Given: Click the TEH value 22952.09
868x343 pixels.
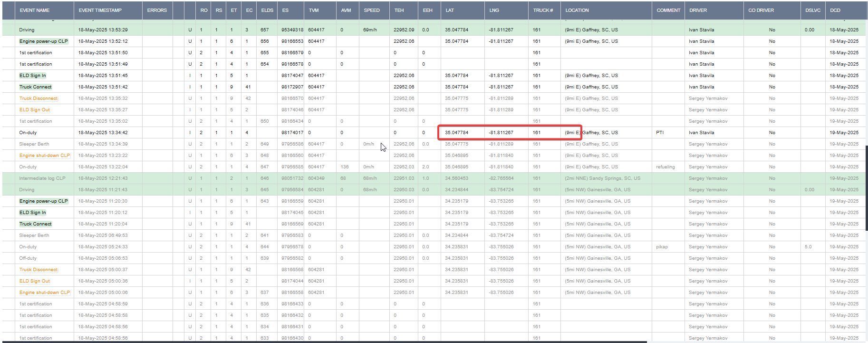Looking at the screenshot, I should pyautogui.click(x=404, y=30).
